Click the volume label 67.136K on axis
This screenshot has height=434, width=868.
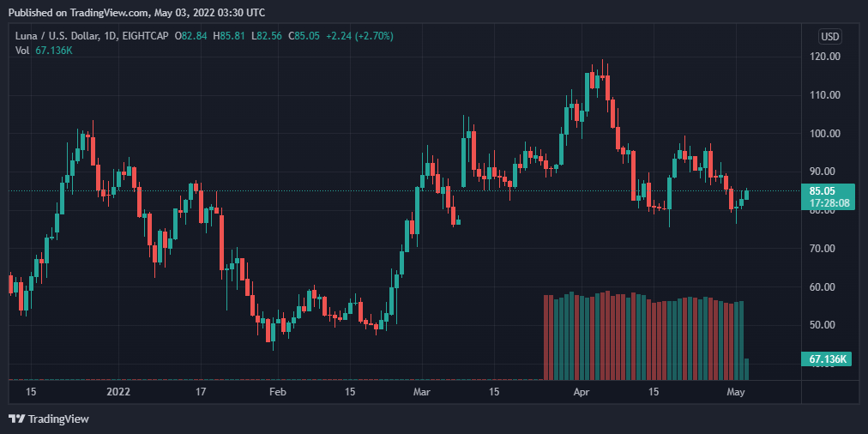(x=828, y=359)
